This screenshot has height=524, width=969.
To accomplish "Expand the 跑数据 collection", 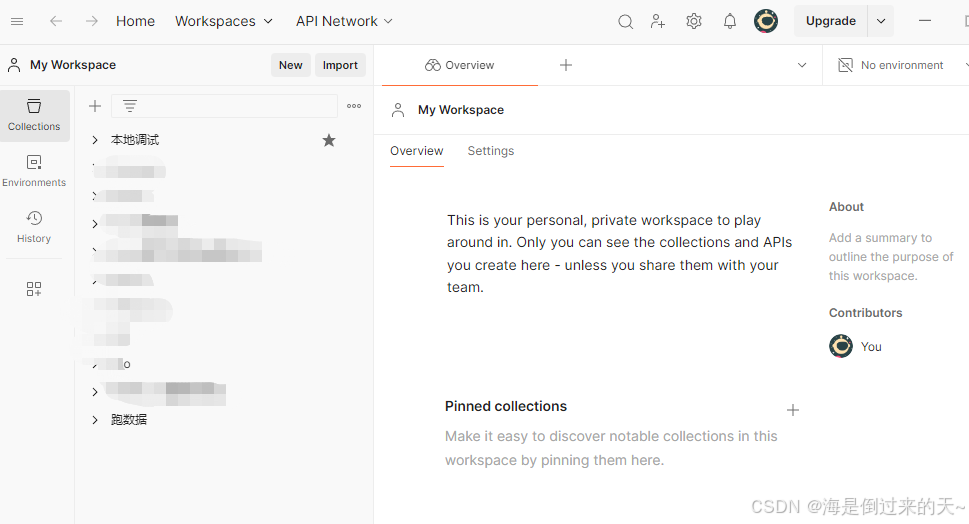I will [95, 420].
